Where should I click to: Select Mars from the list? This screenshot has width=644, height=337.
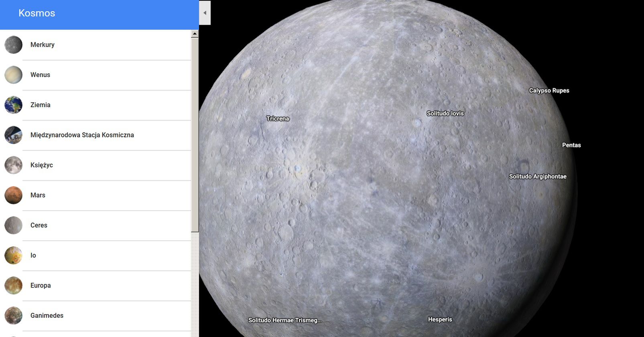95,195
